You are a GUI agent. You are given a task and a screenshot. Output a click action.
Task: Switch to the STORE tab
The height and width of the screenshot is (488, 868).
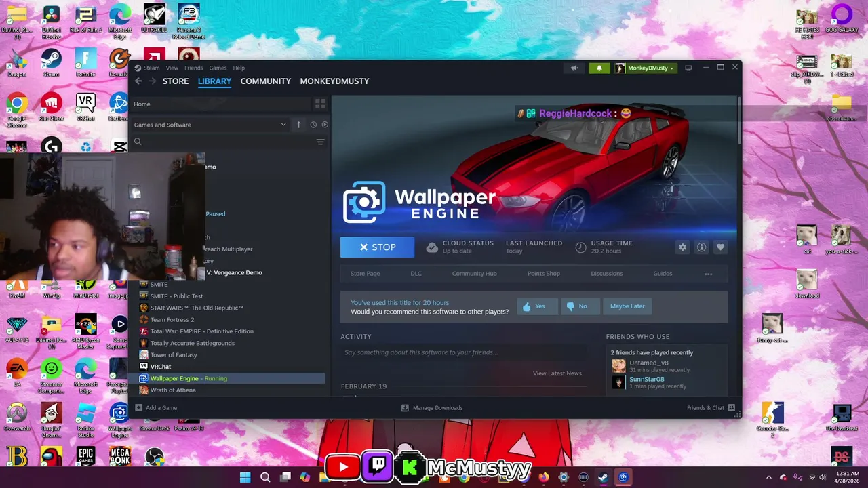176,81
